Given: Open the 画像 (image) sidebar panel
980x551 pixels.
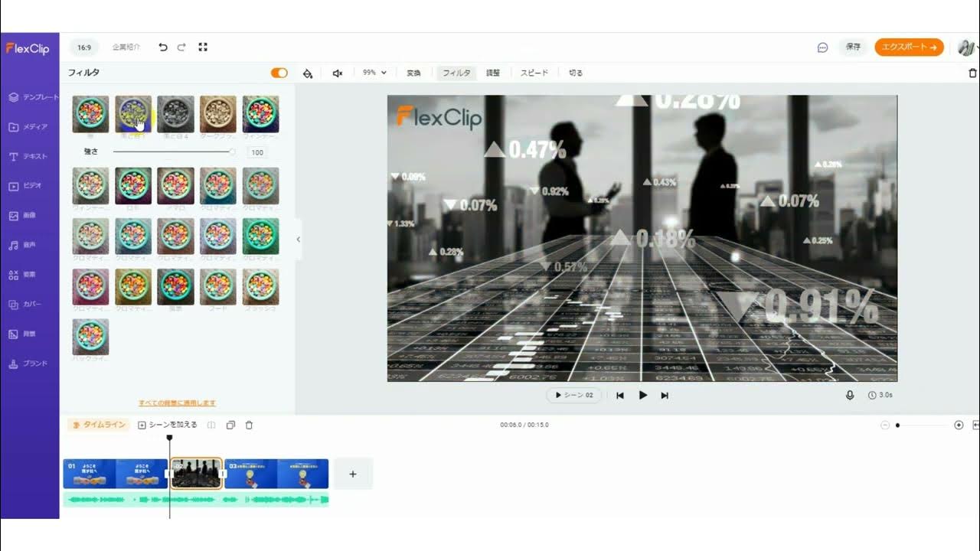Looking at the screenshot, I should tap(23, 216).
